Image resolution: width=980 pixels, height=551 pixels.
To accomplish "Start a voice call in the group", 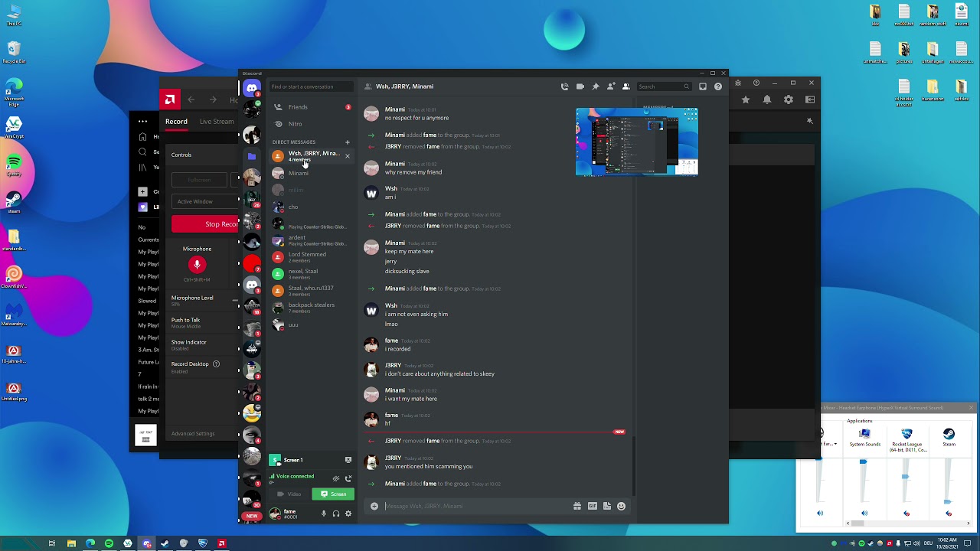I will point(565,86).
